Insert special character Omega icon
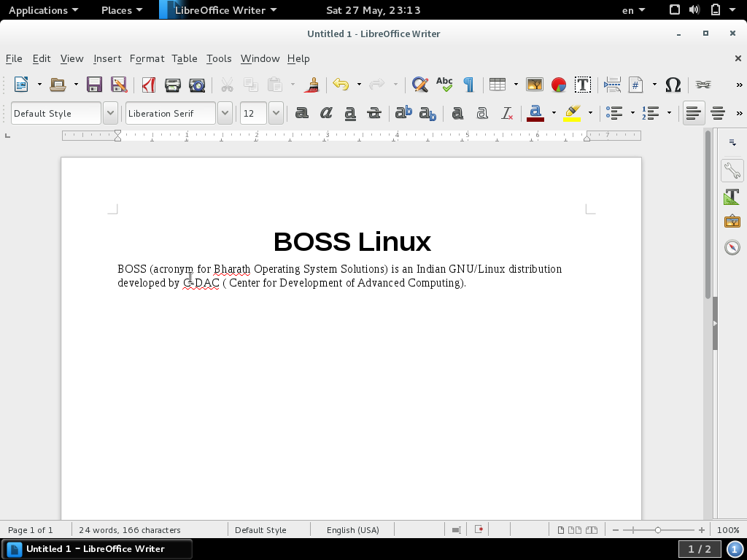This screenshot has width=747, height=560. [673, 85]
